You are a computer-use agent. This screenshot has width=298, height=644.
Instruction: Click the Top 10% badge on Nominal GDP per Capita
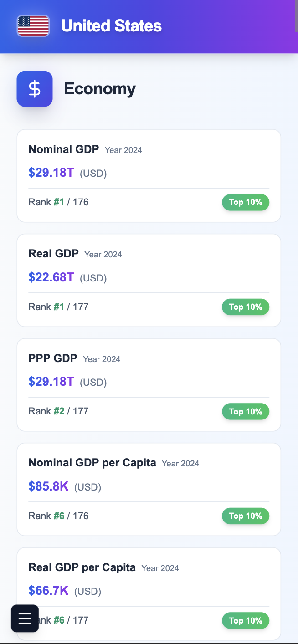pyautogui.click(x=245, y=516)
